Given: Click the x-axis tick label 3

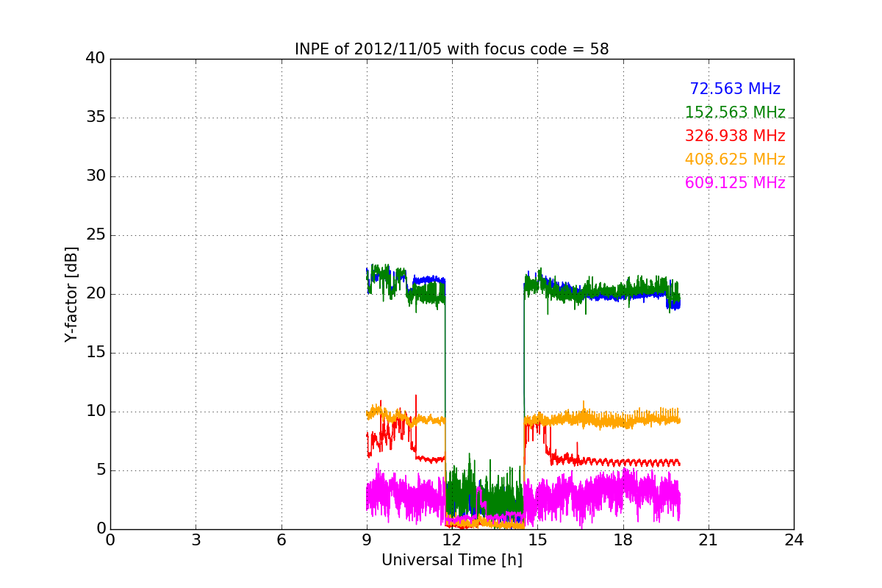Looking at the screenshot, I should (196, 540).
